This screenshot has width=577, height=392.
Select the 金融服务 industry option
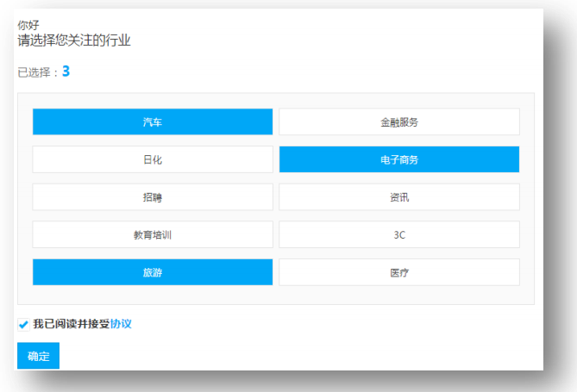click(399, 122)
